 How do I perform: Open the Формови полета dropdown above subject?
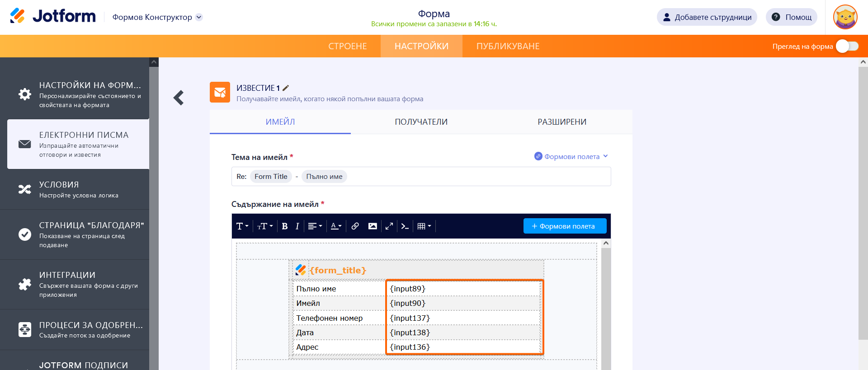tap(571, 156)
